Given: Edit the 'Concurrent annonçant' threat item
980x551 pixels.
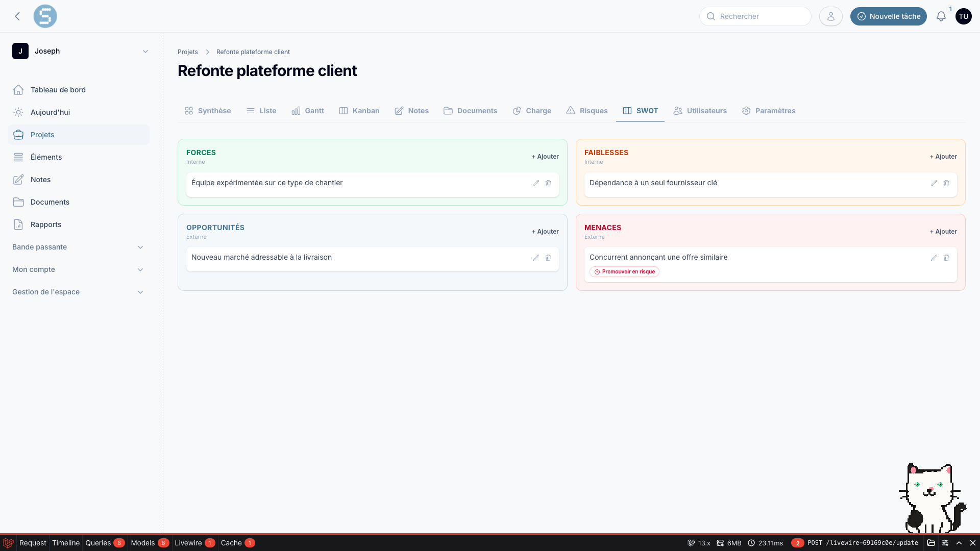Looking at the screenshot, I should tap(934, 258).
